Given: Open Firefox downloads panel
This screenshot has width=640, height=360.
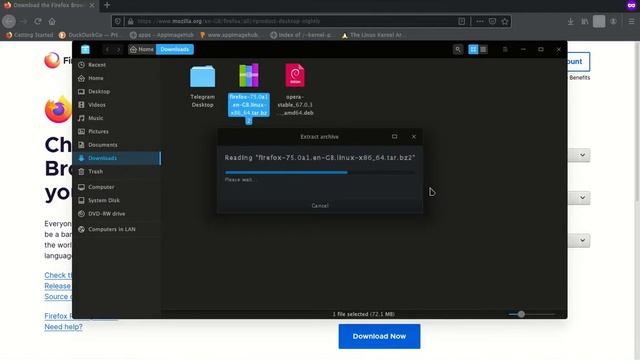Looking at the screenshot, I should pos(571,21).
